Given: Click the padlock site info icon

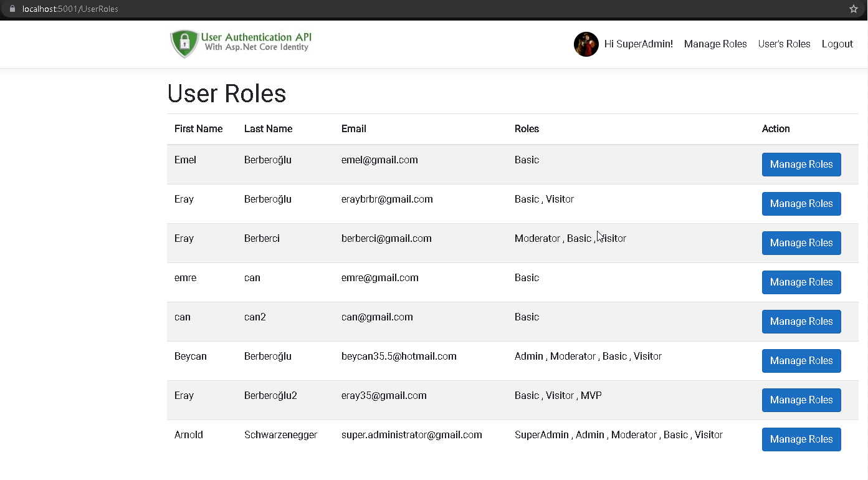Looking at the screenshot, I should click(12, 9).
